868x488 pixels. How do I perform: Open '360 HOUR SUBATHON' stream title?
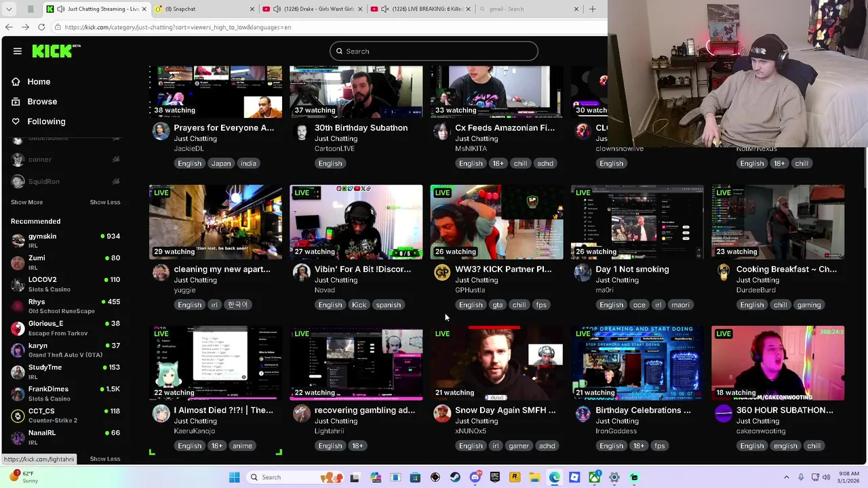(785, 410)
